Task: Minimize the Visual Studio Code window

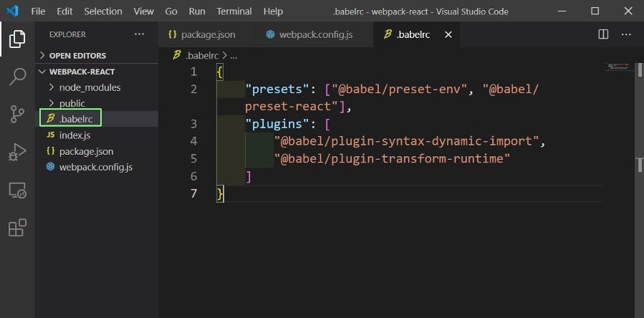Action: point(562,11)
